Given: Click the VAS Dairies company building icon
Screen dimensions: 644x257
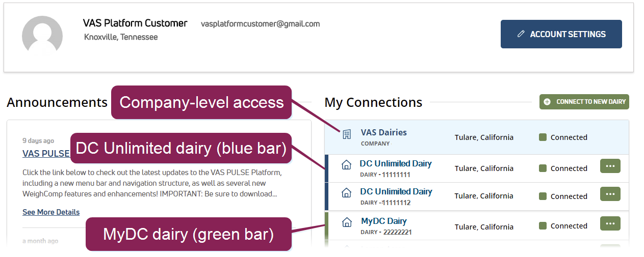Looking at the screenshot, I should 346,134.
